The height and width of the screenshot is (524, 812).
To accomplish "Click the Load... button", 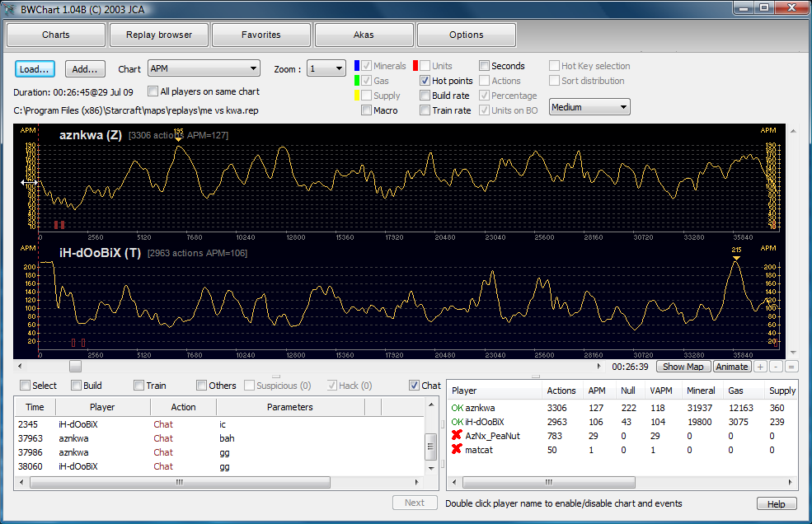I will (x=35, y=69).
